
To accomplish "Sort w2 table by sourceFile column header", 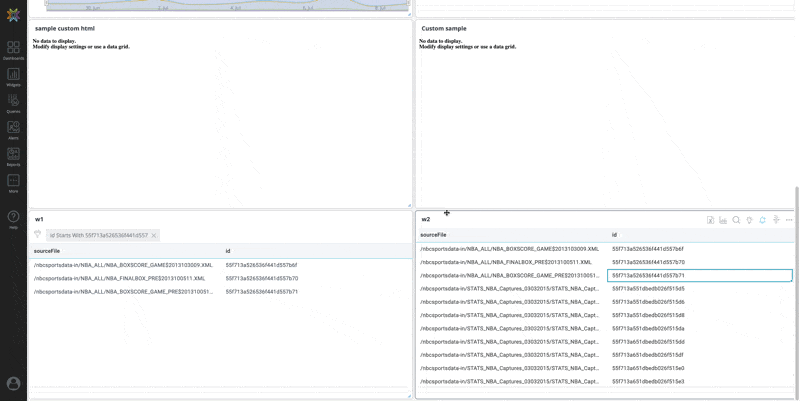I will pyautogui.click(x=434, y=235).
